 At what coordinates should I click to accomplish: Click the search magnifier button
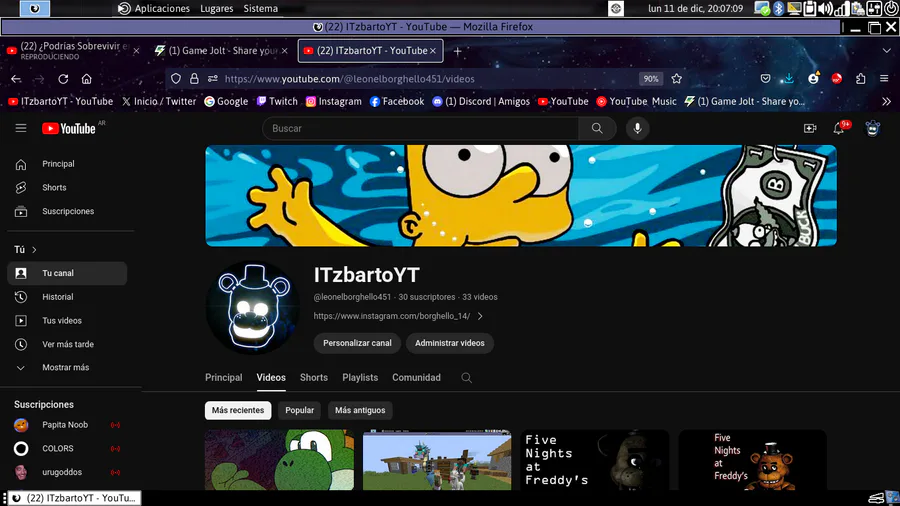point(597,129)
